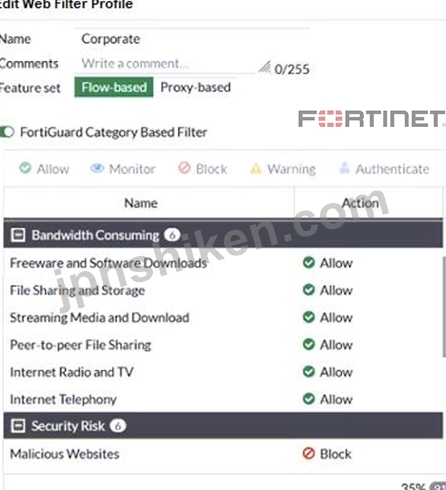Click the Name column header
The image size is (446, 490).
[141, 203]
